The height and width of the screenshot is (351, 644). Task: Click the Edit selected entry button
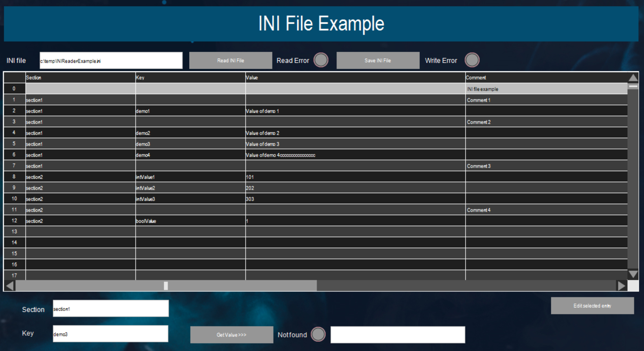[x=592, y=305]
